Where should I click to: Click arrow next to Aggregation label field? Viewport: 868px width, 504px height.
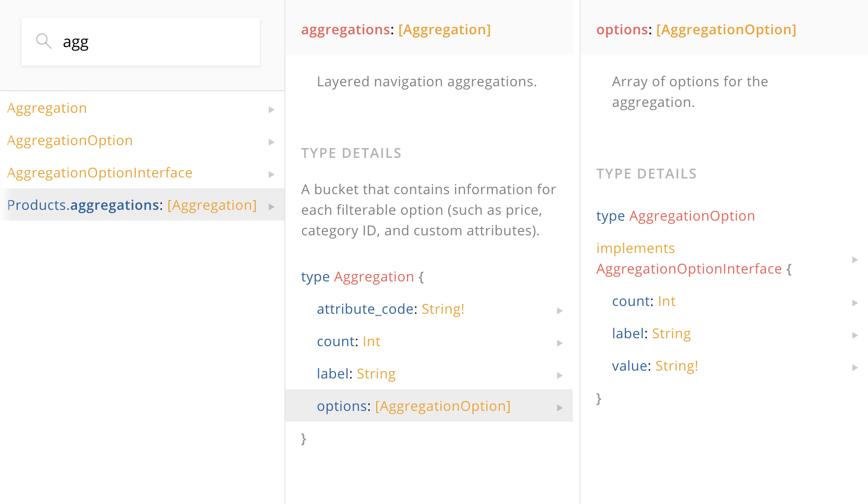(x=560, y=376)
